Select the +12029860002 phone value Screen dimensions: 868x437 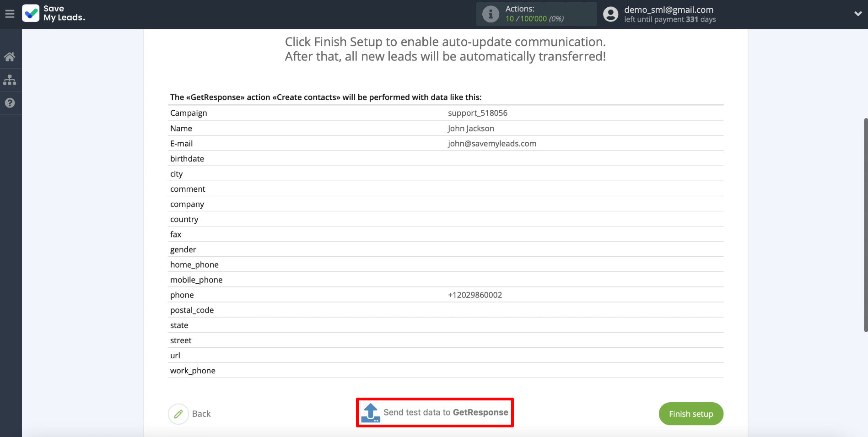(475, 295)
